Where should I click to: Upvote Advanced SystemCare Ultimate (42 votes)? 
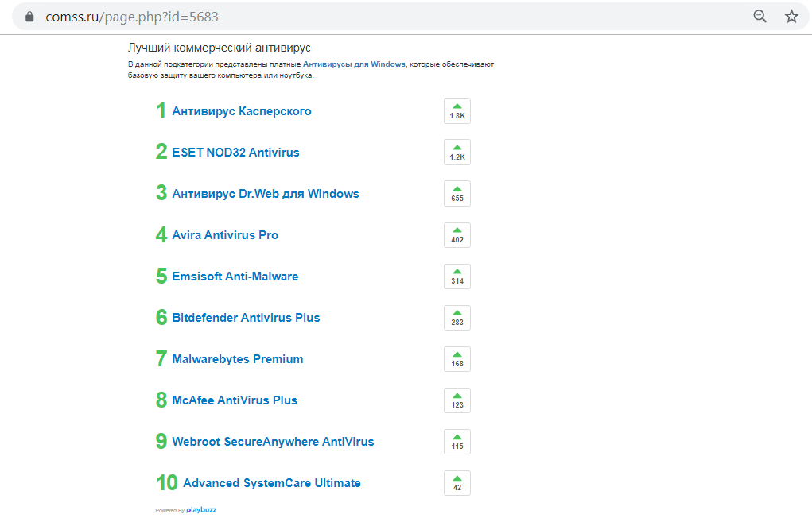click(457, 483)
